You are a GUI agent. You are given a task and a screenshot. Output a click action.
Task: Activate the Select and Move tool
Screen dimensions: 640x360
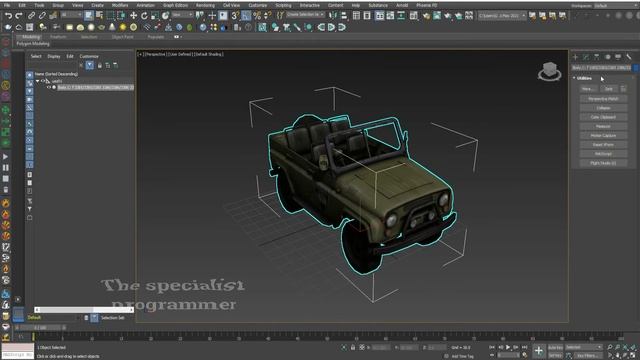133,16
